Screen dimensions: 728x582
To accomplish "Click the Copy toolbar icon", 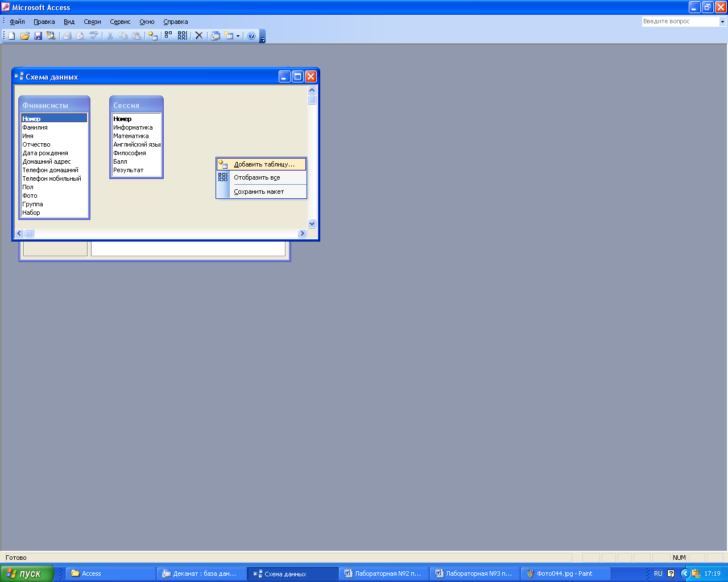I will point(123,36).
